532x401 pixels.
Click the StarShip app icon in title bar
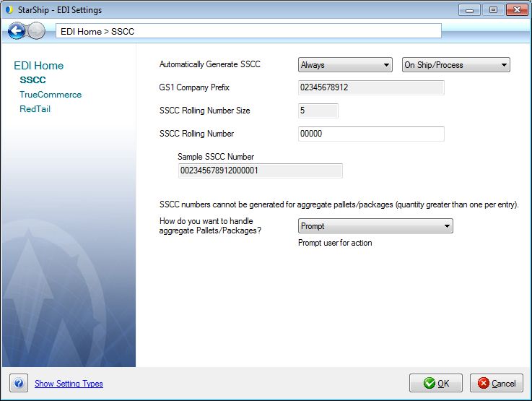(9, 10)
